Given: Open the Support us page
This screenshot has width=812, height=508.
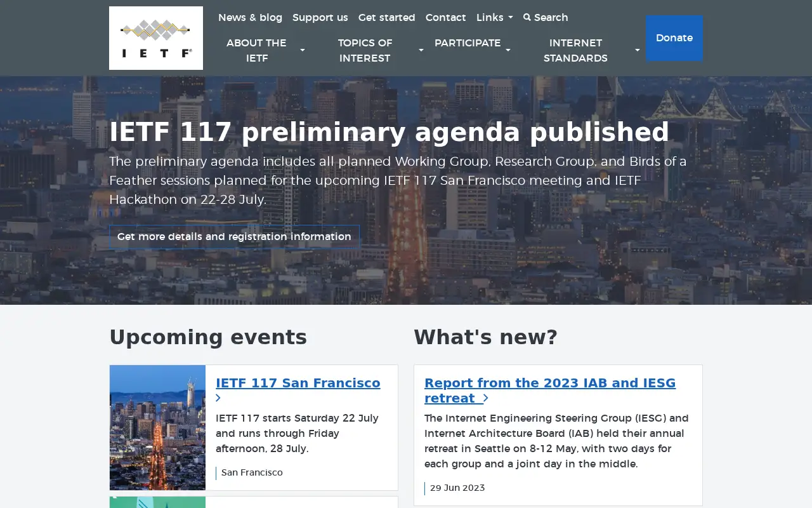Looking at the screenshot, I should (320, 18).
